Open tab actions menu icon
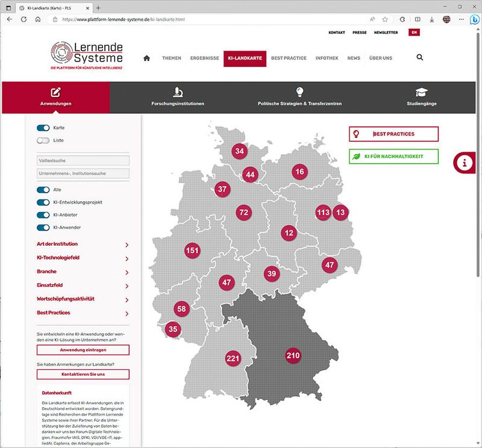The image size is (482, 448). click(8, 8)
